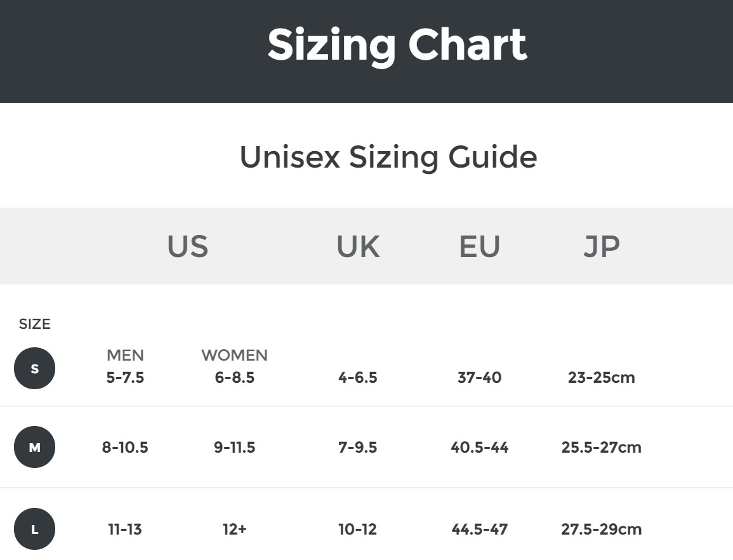Choose the JP column header

coord(601,246)
